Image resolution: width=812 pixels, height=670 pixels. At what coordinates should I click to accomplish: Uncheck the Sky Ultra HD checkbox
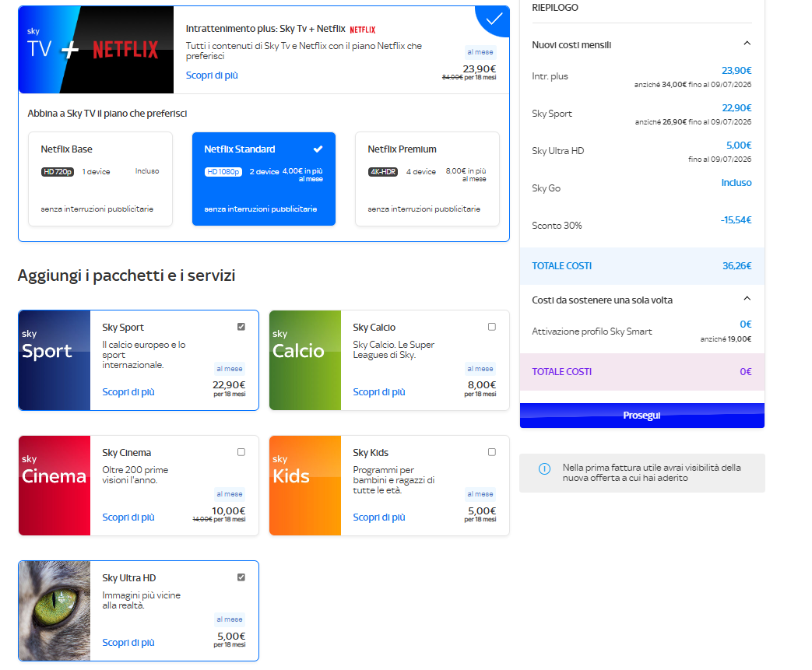[241, 577]
